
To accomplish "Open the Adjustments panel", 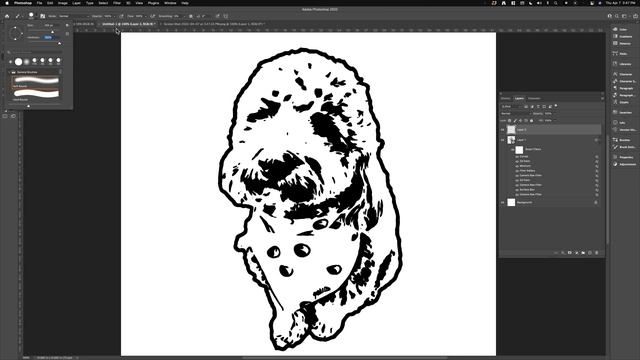I will pyautogui.click(x=624, y=164).
